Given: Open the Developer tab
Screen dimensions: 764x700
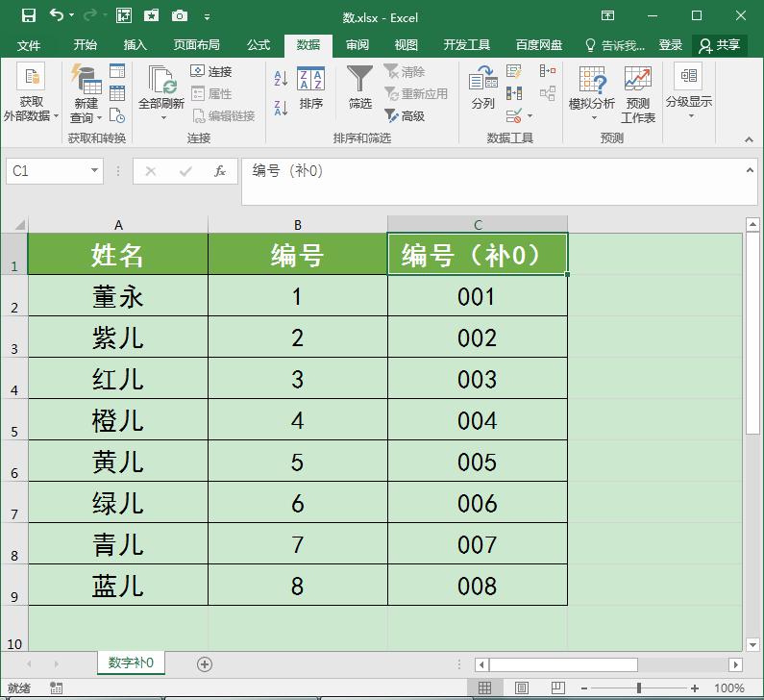Looking at the screenshot, I should pos(467,45).
